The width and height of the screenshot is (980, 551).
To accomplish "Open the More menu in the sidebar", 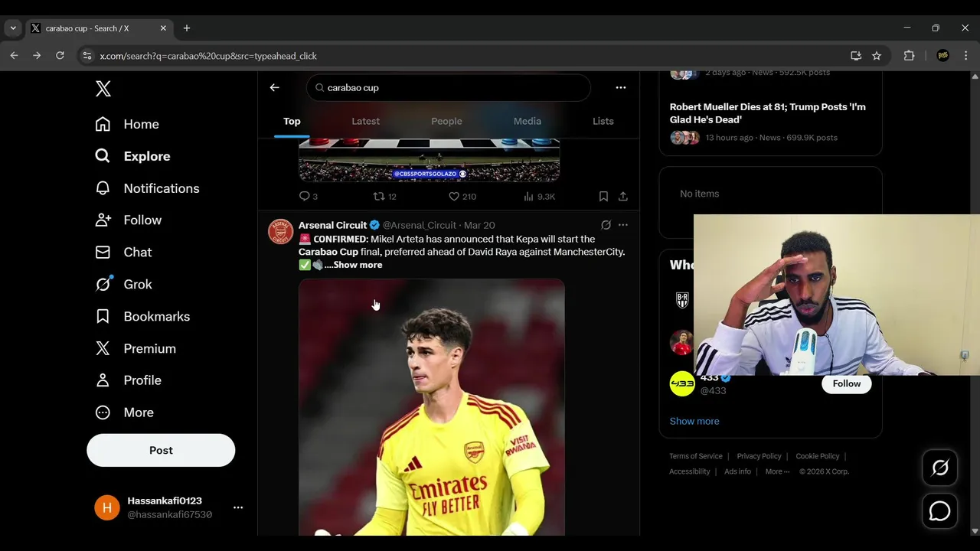I will pyautogui.click(x=124, y=412).
